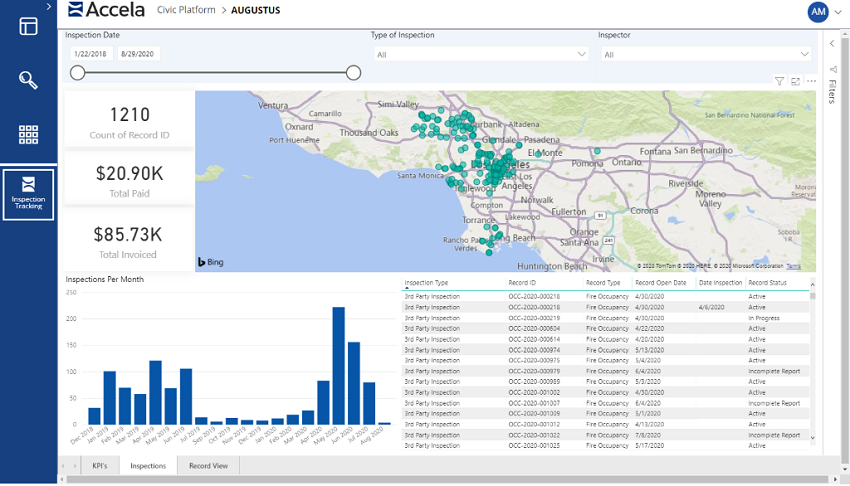Click the AM user avatar
Screen dimensions: 850x486
pyautogui.click(x=818, y=11)
